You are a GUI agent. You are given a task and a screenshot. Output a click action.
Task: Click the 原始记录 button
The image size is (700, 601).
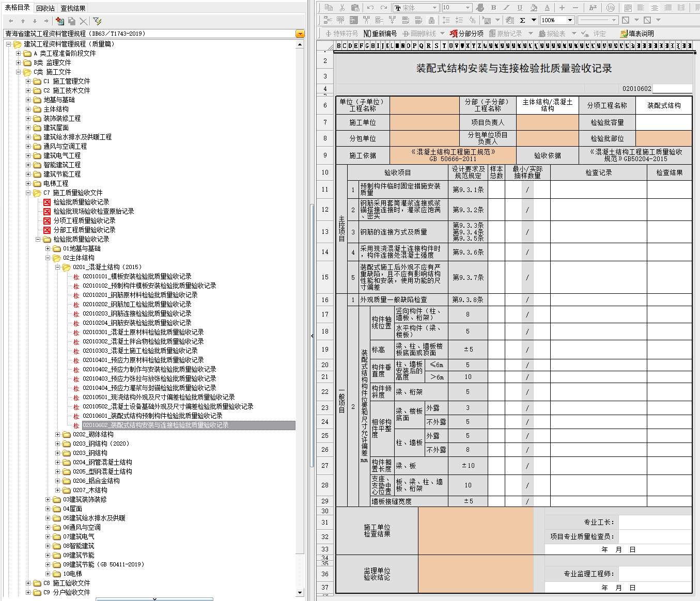click(505, 34)
